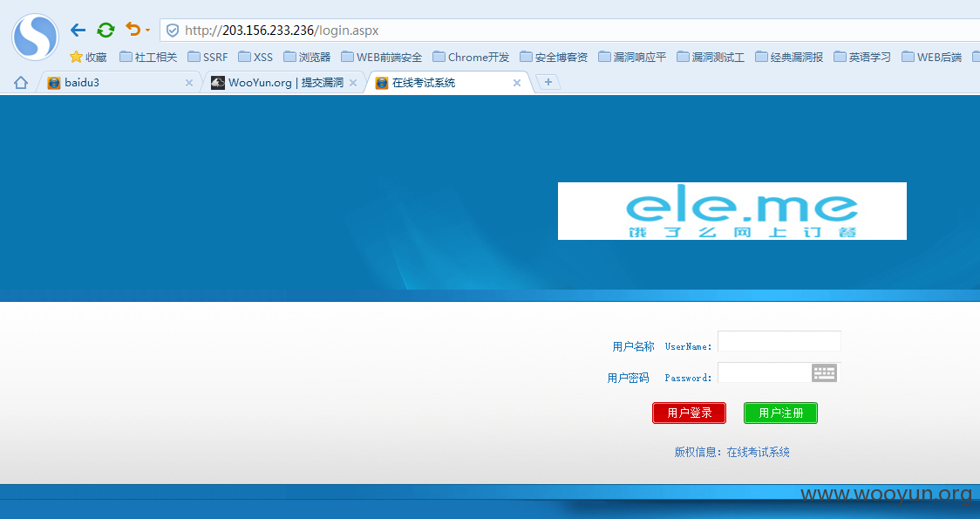Open the SSRF bookmark folder
This screenshot has height=519, width=980.
click(208, 57)
